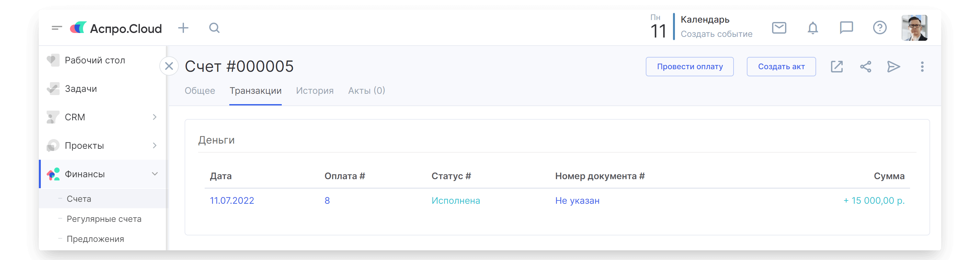The image size is (980, 260).
Task: Open the user profile avatar
Action: (x=914, y=28)
